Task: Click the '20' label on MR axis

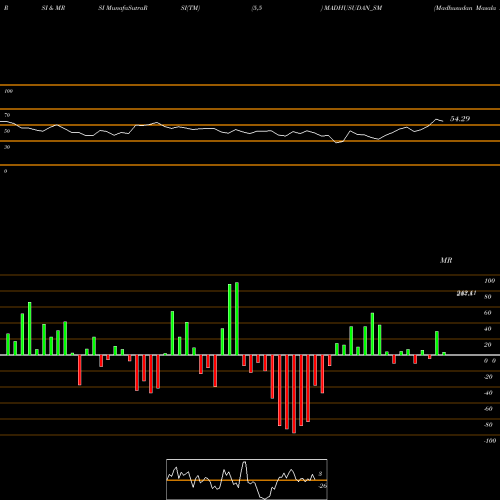Action: pyautogui.click(x=488, y=345)
